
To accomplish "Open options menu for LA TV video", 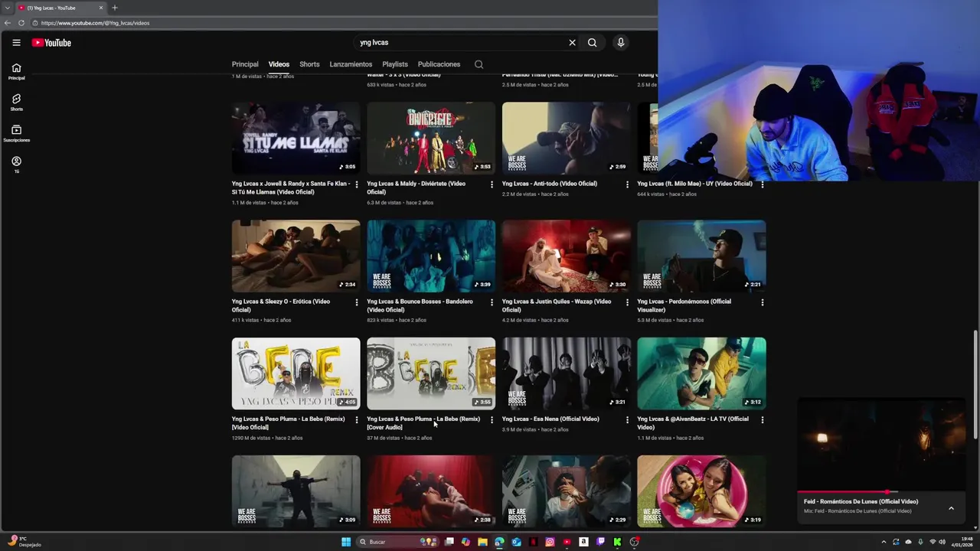I will pos(762,420).
